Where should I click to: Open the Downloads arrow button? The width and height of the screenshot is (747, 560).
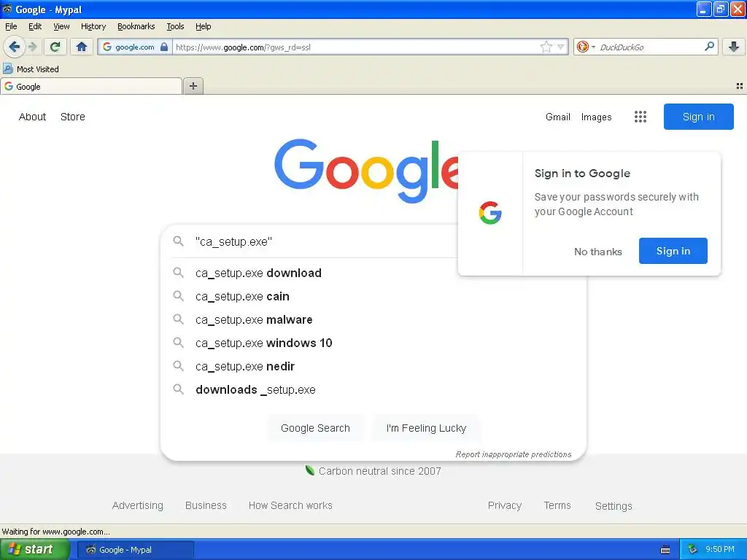point(734,47)
